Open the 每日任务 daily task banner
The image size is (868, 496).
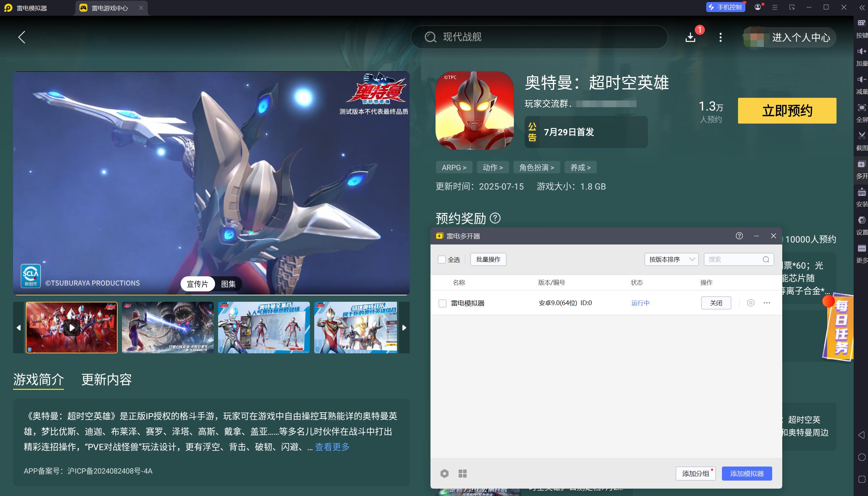pos(839,327)
